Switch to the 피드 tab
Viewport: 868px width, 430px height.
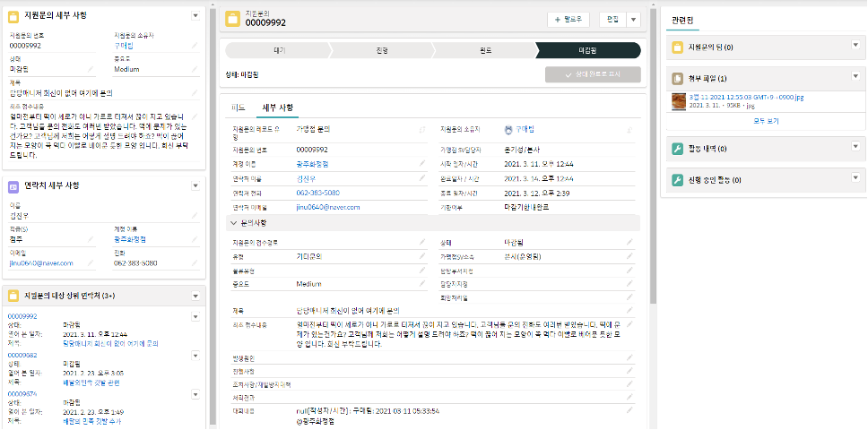(x=239, y=107)
